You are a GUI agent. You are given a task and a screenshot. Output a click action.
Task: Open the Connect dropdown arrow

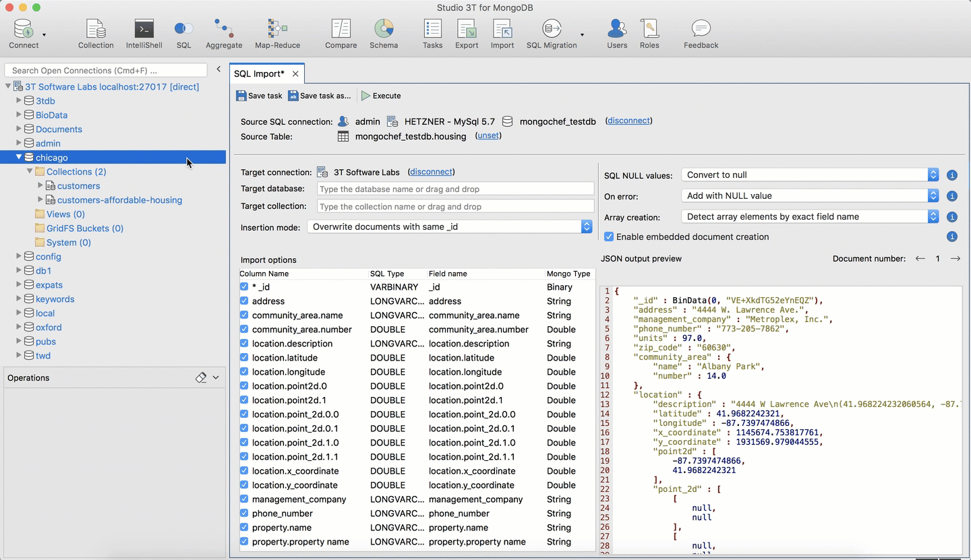pyautogui.click(x=45, y=34)
